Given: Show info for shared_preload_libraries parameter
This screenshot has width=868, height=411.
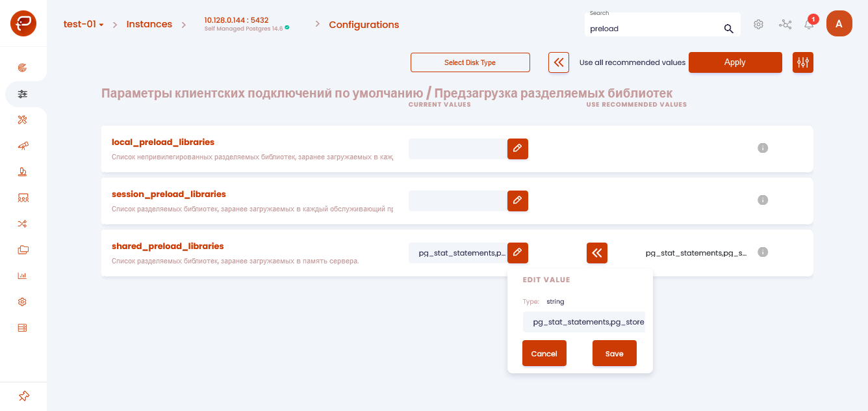Looking at the screenshot, I should [763, 252].
